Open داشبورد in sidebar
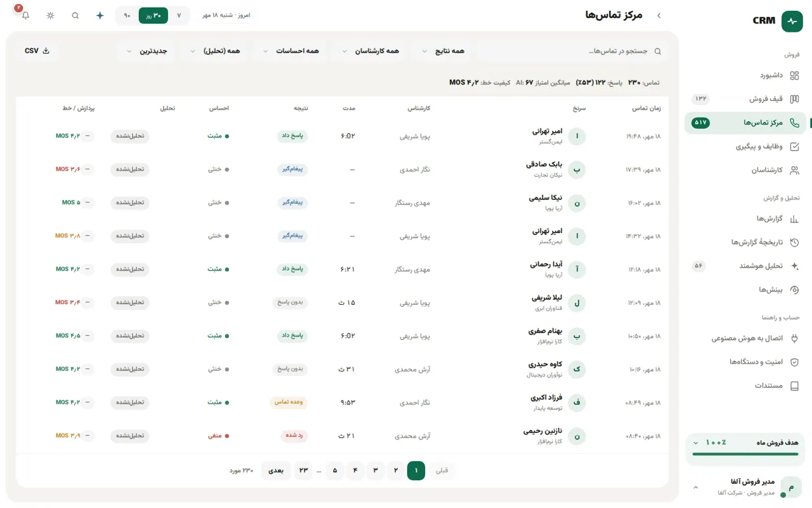812x508 pixels. (x=745, y=76)
